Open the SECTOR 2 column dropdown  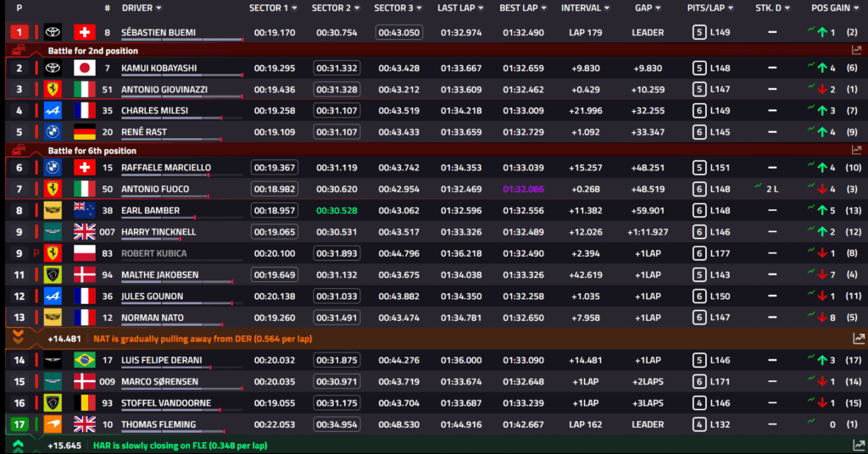point(357,8)
